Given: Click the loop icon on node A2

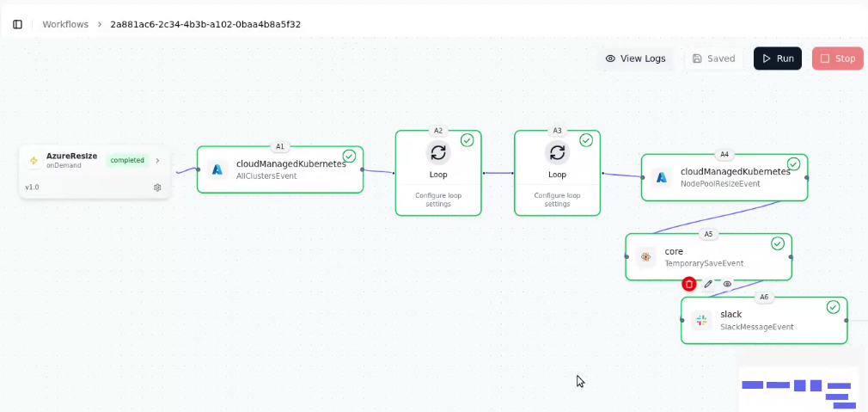Looking at the screenshot, I should (x=438, y=152).
